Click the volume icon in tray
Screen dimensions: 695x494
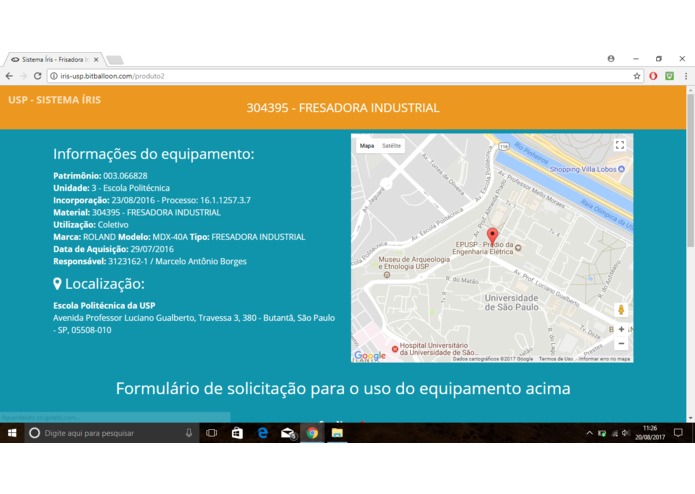(625, 433)
